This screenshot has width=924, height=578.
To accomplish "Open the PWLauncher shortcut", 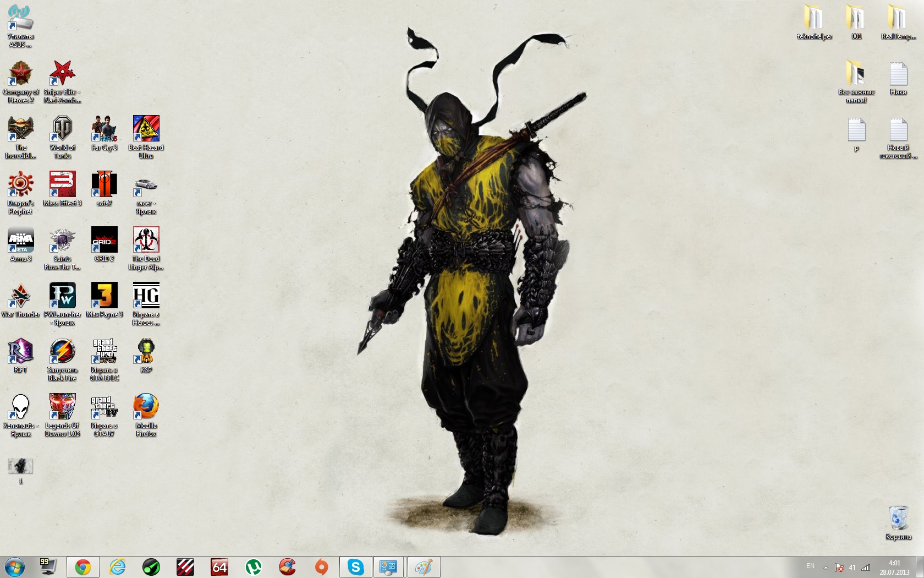I will [x=62, y=304].
